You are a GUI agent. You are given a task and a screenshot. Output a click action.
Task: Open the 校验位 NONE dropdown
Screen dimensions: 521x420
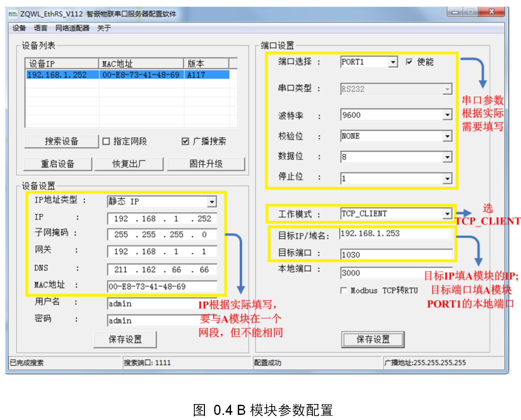pos(447,137)
